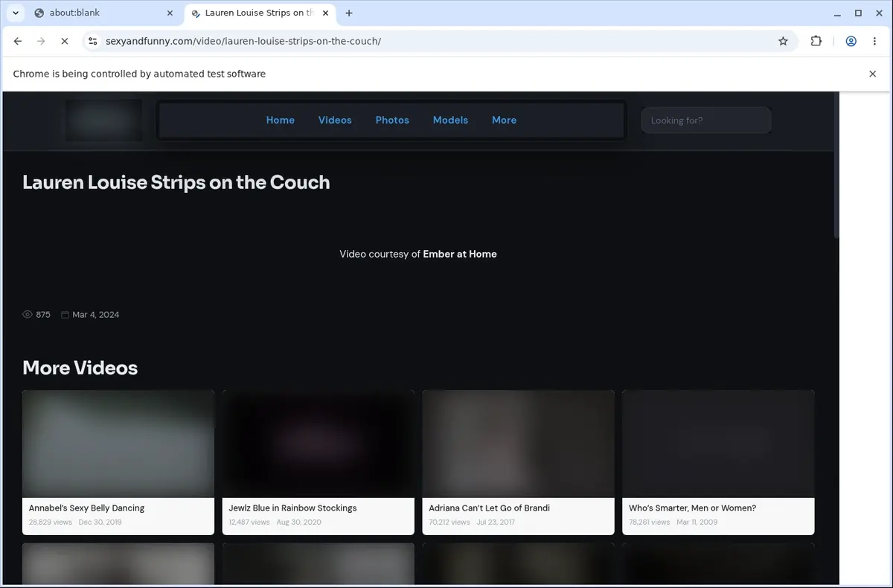This screenshot has width=893, height=588.
Task: Click thumbnail above Jewlz Blue in Rainbow Stockings
Action: (x=319, y=444)
